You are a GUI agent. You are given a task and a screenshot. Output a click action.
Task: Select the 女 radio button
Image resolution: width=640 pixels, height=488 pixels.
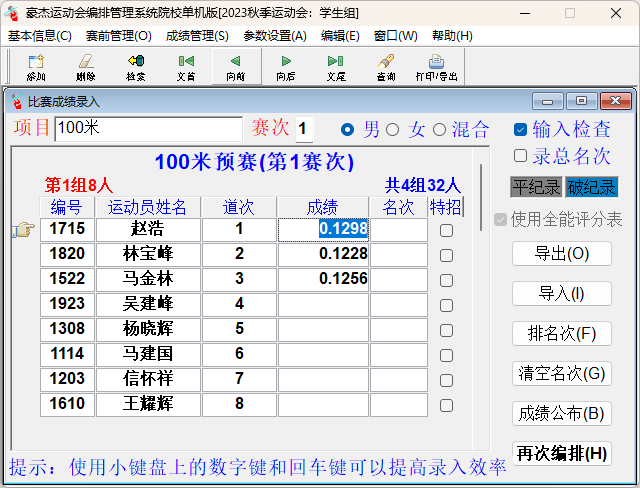point(392,130)
